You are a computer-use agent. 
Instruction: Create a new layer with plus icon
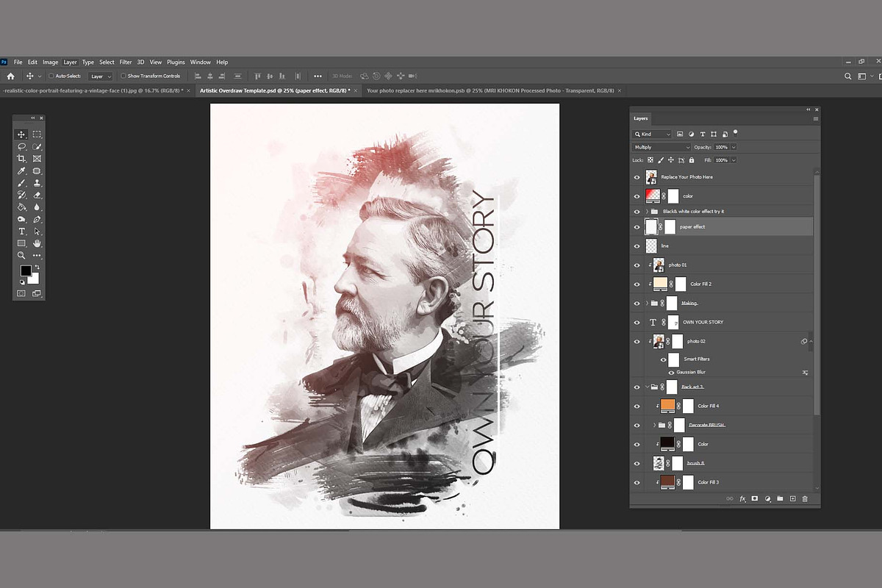(792, 498)
